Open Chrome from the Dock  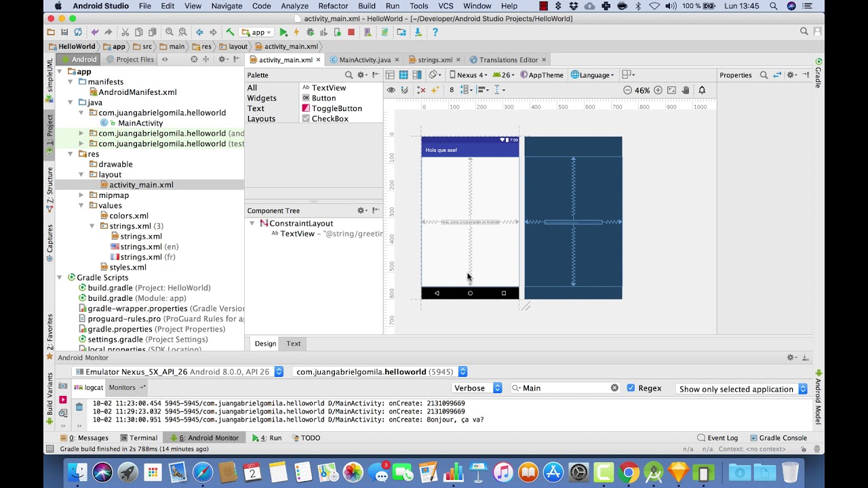point(629,472)
